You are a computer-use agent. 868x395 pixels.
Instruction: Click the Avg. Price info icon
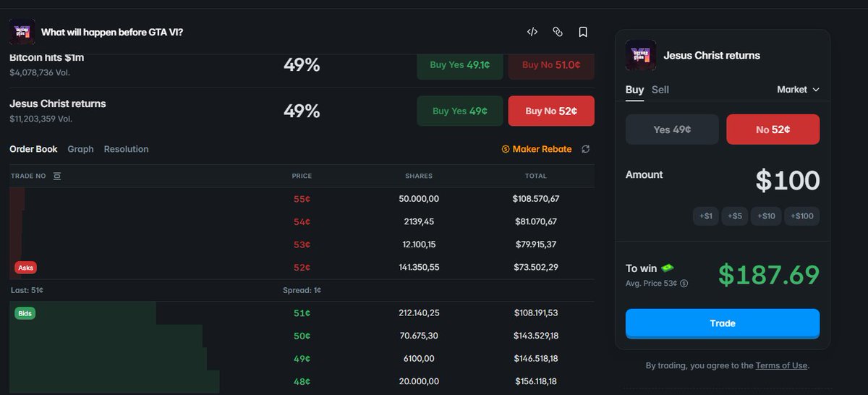click(684, 284)
